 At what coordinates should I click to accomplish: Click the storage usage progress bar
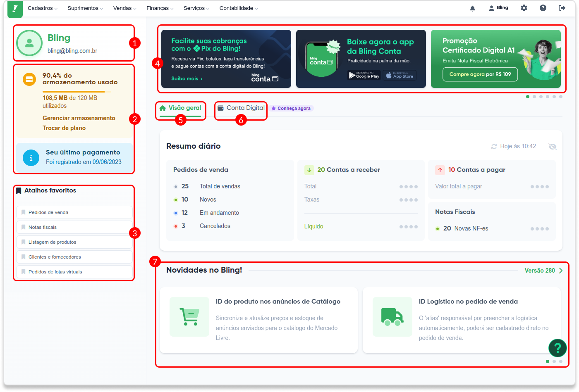click(77, 92)
